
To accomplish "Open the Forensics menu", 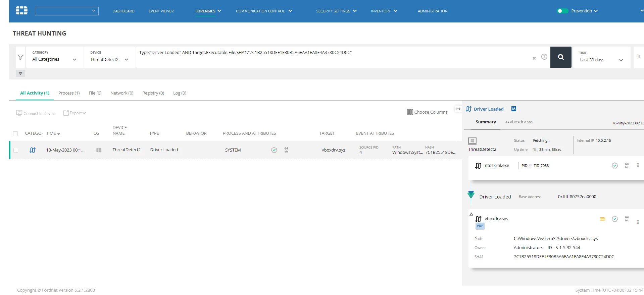I will (208, 11).
